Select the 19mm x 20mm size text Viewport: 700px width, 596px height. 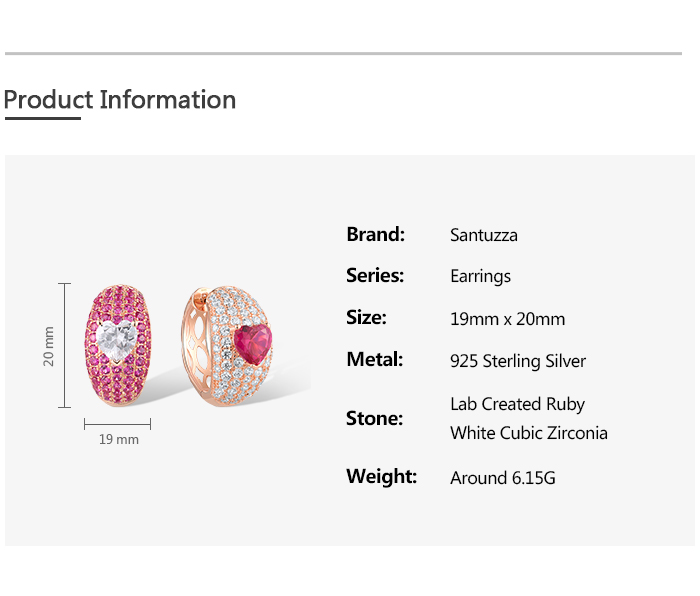pos(507,319)
